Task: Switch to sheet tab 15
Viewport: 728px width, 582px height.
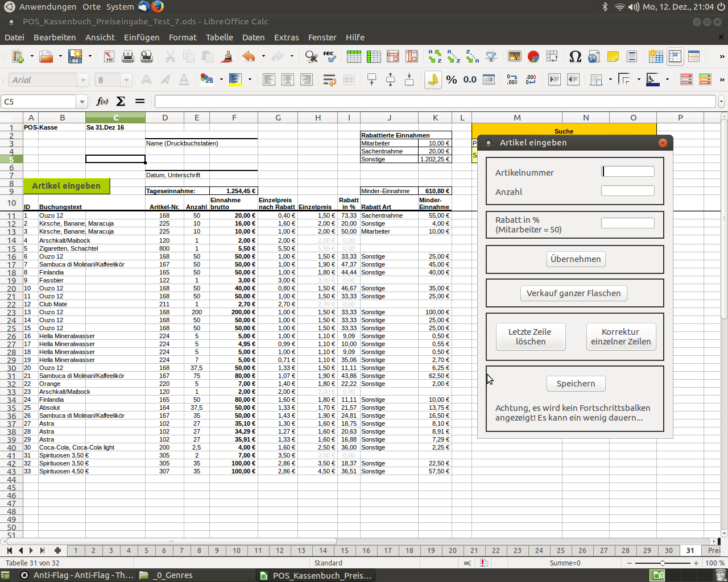Action: (x=345, y=550)
